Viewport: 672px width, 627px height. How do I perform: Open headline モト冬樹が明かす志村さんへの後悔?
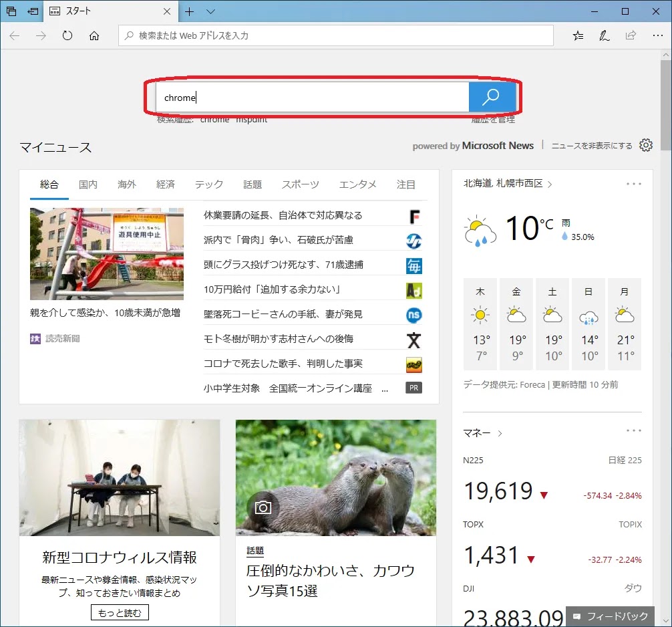(x=278, y=339)
